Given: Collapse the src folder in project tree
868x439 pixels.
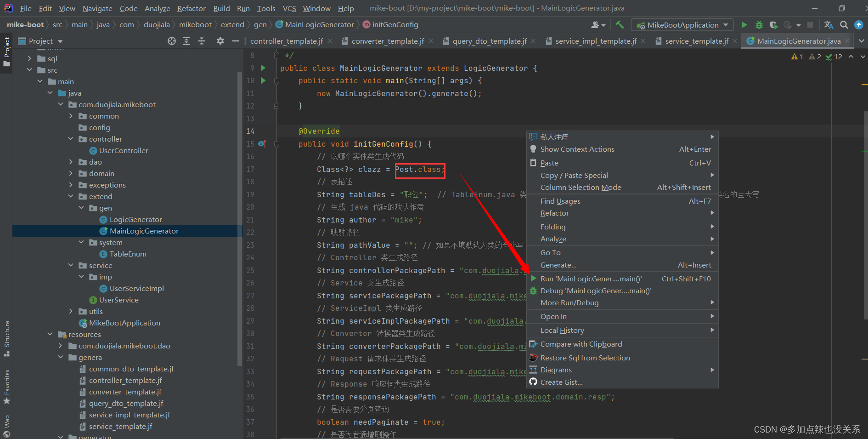Looking at the screenshot, I should point(29,70).
